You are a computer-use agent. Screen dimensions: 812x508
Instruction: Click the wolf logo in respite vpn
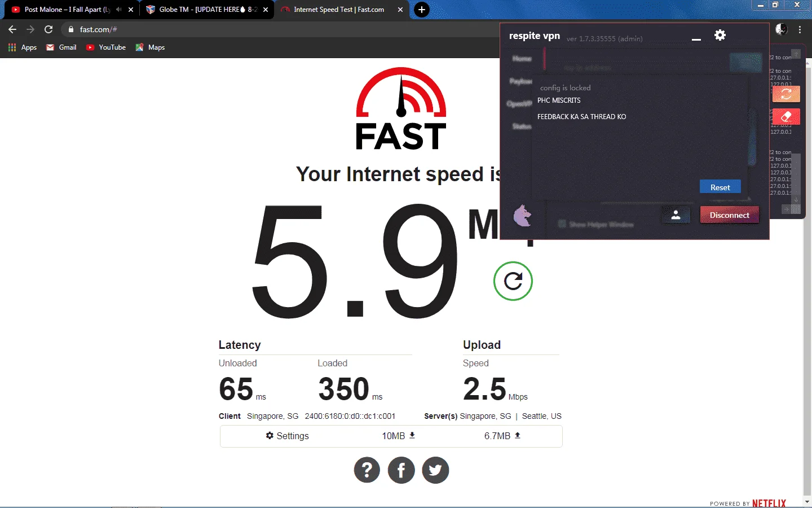[523, 216]
